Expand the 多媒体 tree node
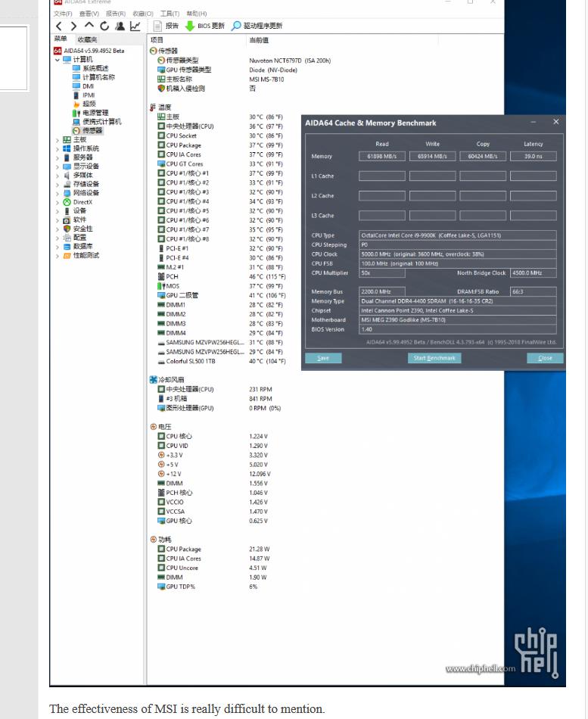 click(x=58, y=176)
